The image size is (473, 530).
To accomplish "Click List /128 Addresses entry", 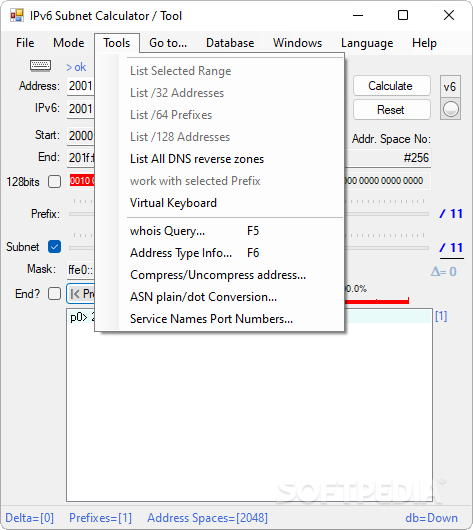I will (220, 137).
